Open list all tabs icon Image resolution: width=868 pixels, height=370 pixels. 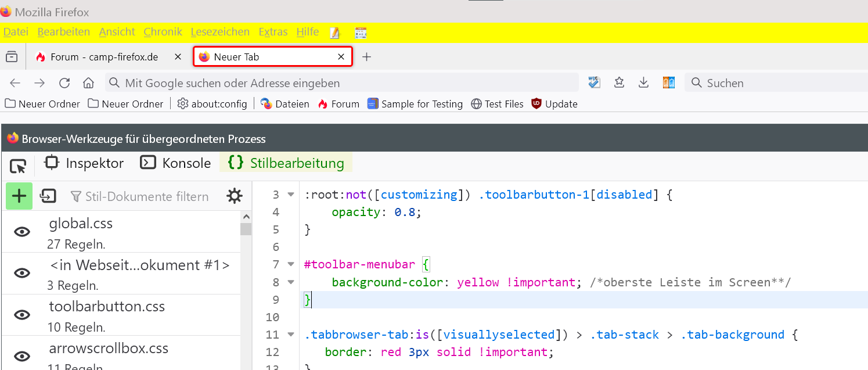tap(11, 57)
